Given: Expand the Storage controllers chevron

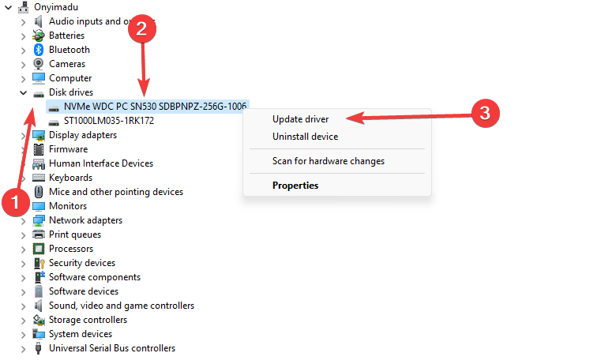Looking at the screenshot, I should (x=24, y=321).
